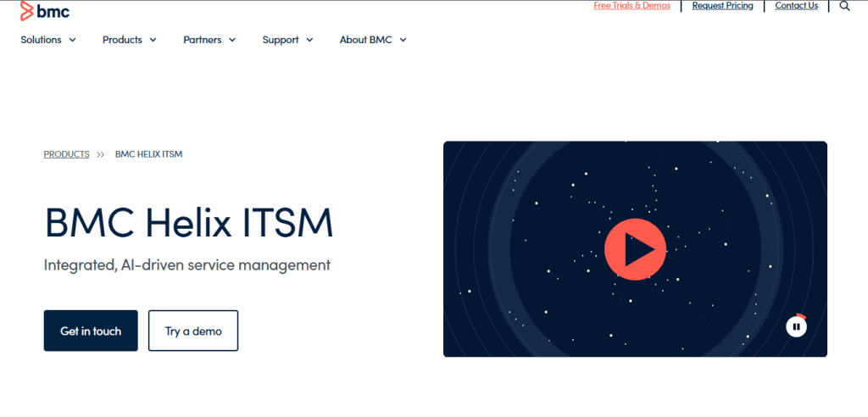Image resolution: width=868 pixels, height=417 pixels.
Task: Expand the Partners menu
Action: point(210,40)
